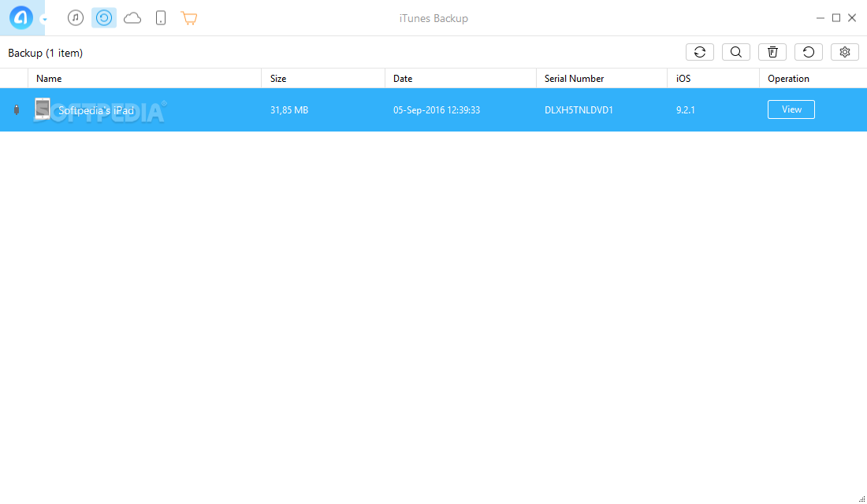Click the AnyTrans logo icon

pyautogui.click(x=21, y=17)
